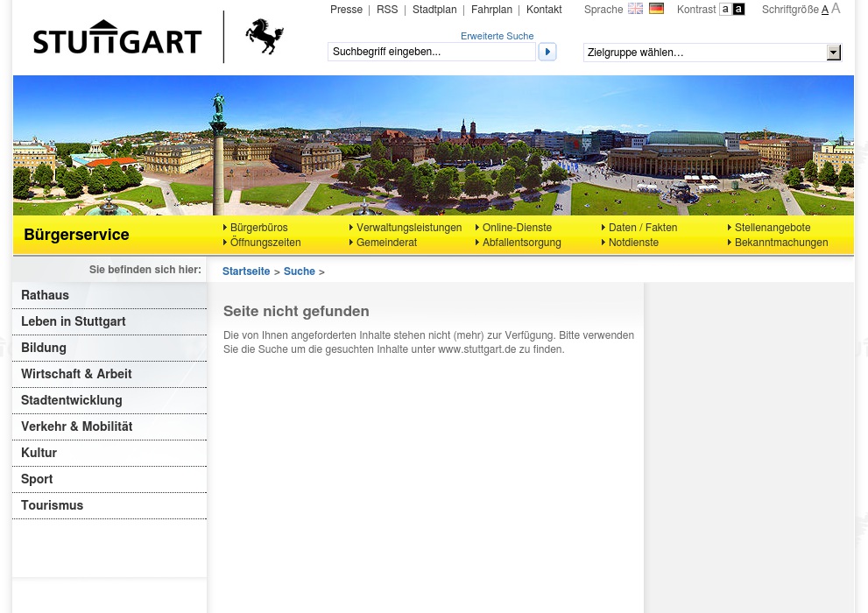The width and height of the screenshot is (868, 613).
Task: Enable high contrast mode
Action: 738,9
